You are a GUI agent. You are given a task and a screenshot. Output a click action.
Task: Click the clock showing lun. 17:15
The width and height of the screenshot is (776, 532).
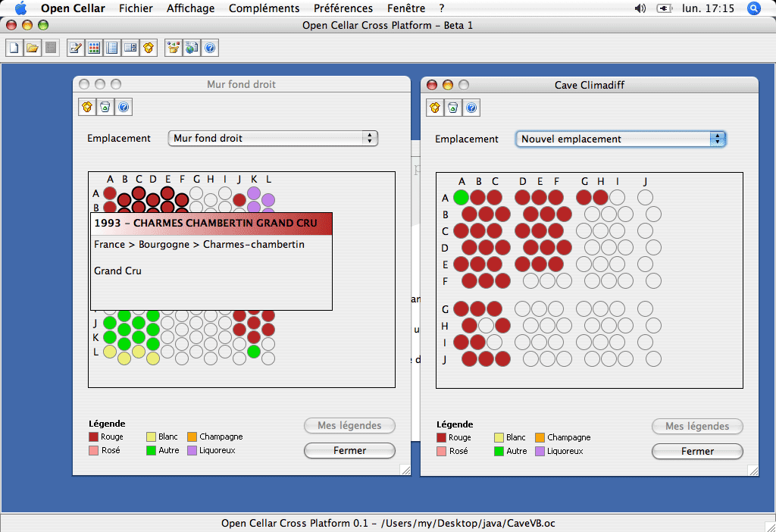tap(708, 8)
